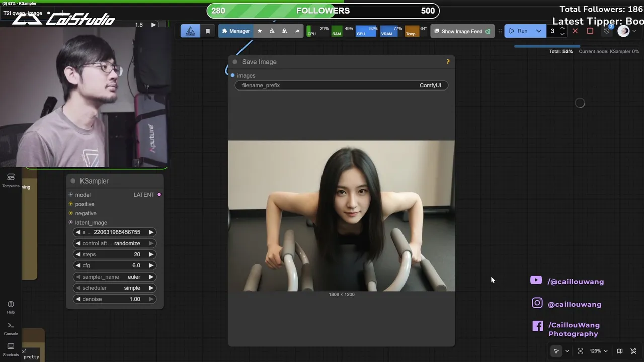
Task: Click the GPU usage monitor
Action: (x=367, y=31)
